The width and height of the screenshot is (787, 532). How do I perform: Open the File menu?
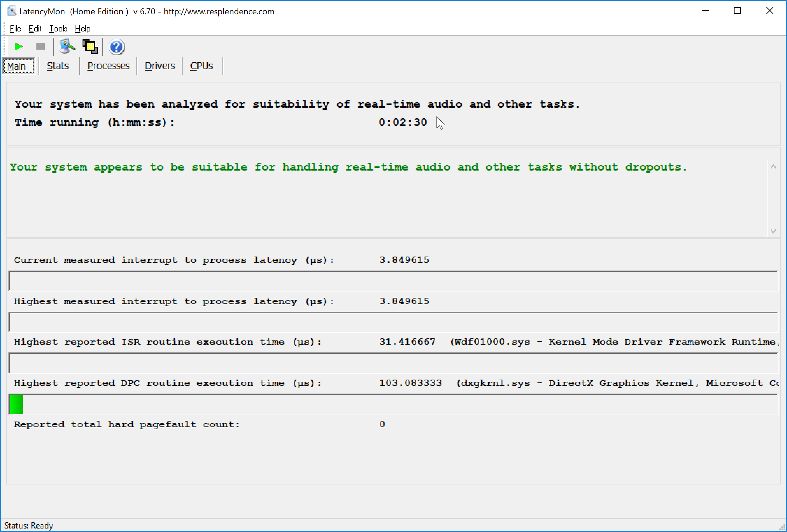click(15, 29)
